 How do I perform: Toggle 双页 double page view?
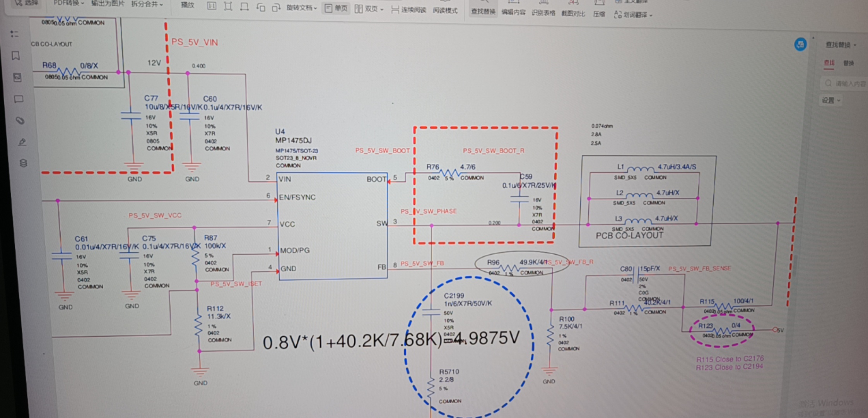point(369,9)
